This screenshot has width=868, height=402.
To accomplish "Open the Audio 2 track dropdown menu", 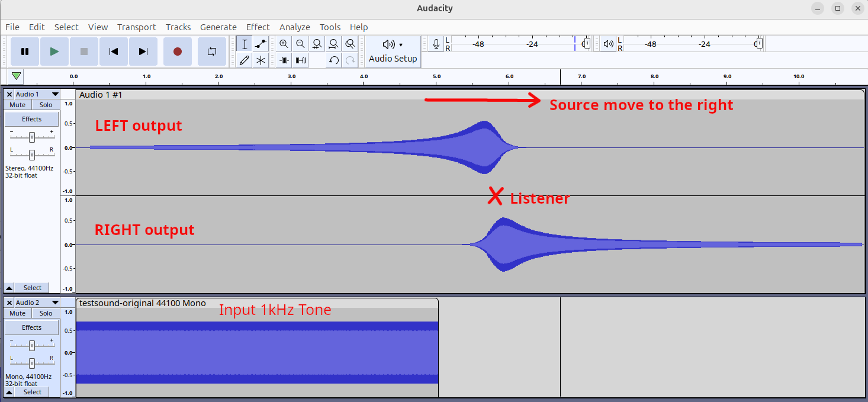I will [x=37, y=303].
